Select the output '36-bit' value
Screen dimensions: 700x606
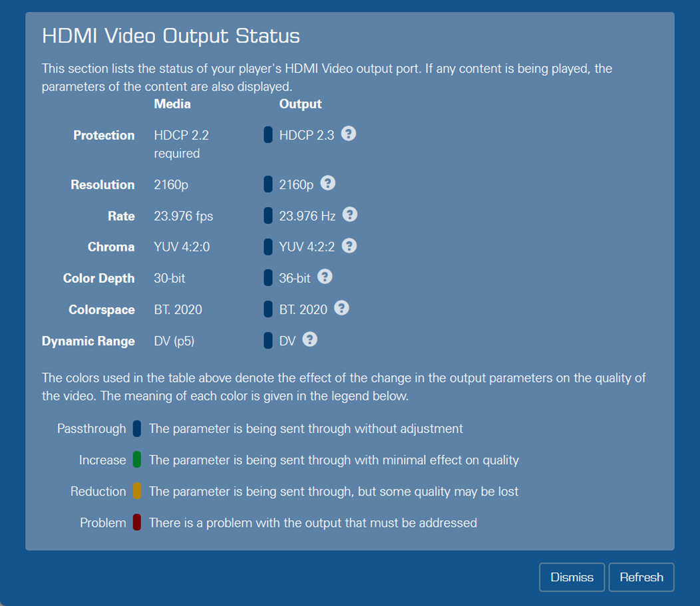pos(295,279)
